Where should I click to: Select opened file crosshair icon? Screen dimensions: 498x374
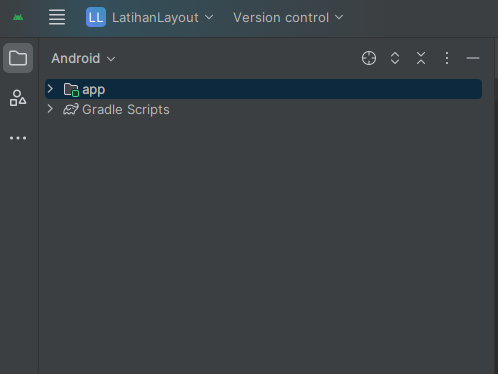(x=369, y=58)
